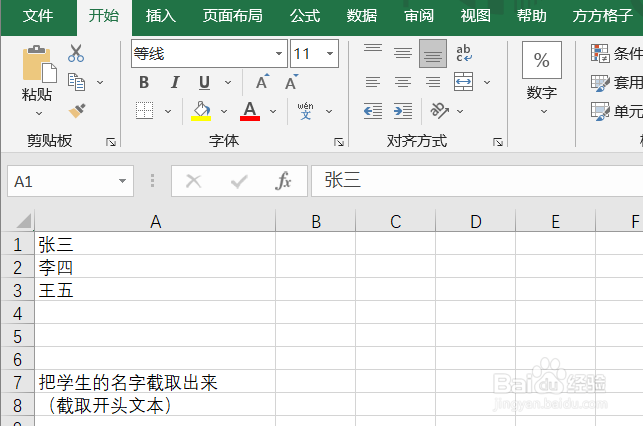Switch to the 方方格子 tab
The image size is (643, 426).
[x=603, y=16]
